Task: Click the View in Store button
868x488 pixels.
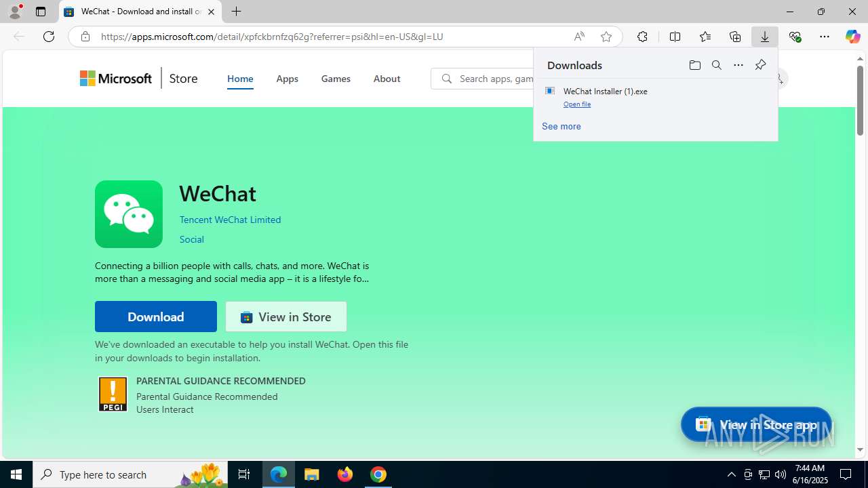Action: pos(286,317)
